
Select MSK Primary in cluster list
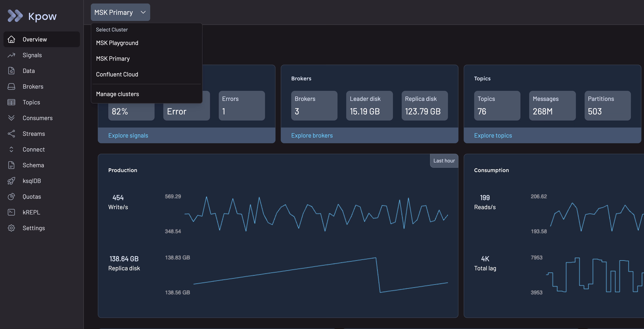(147, 59)
